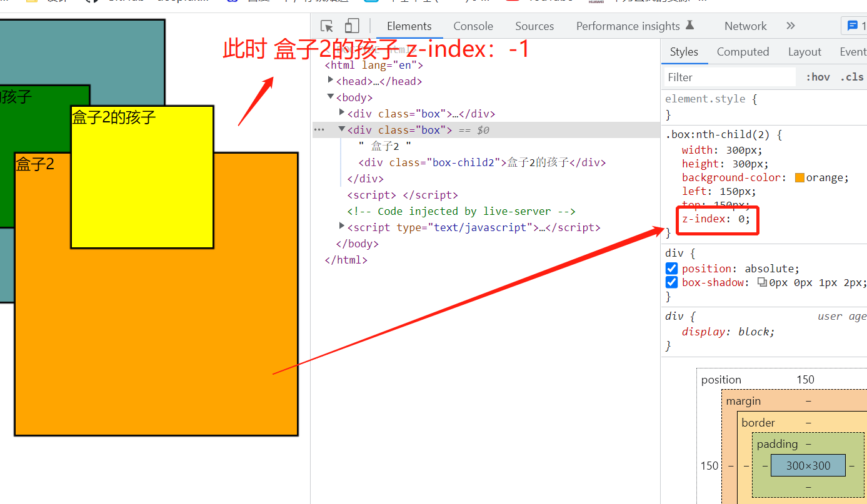The height and width of the screenshot is (504, 867).
Task: Expand the first div class box node
Action: (342, 112)
